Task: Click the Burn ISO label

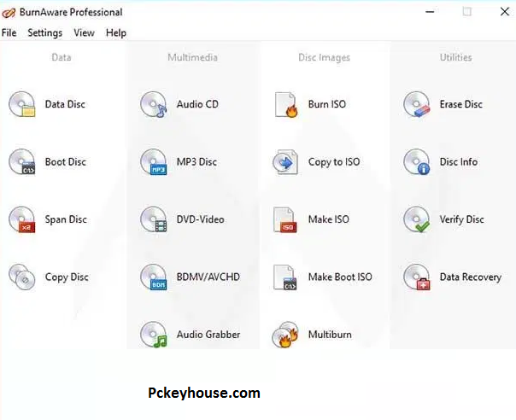Action: (327, 104)
